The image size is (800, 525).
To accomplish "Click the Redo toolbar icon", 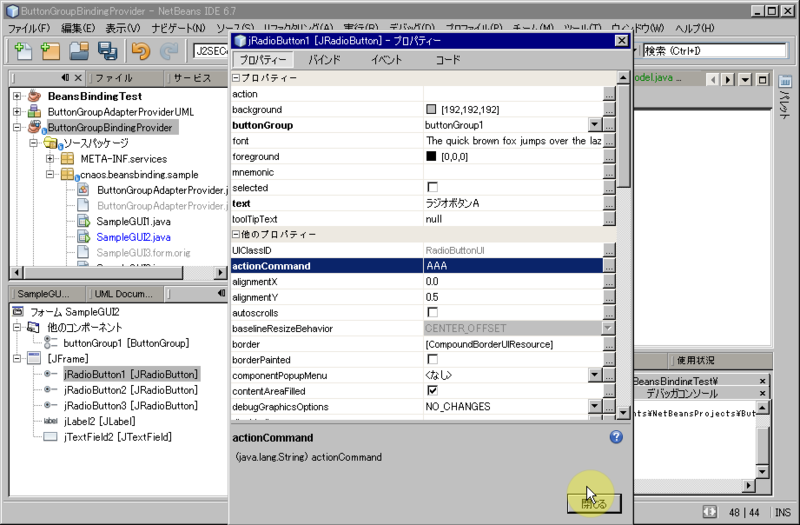I will click(169, 51).
